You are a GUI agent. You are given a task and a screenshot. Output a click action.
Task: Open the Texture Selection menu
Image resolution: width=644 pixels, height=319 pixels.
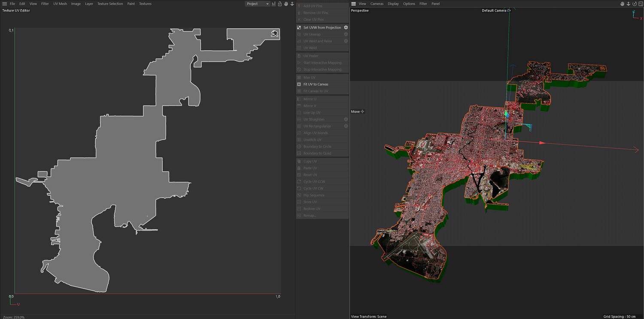[110, 4]
